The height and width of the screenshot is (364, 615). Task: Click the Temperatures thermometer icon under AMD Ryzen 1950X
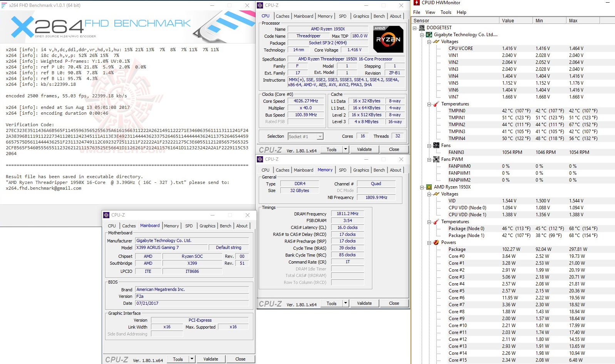(436, 222)
